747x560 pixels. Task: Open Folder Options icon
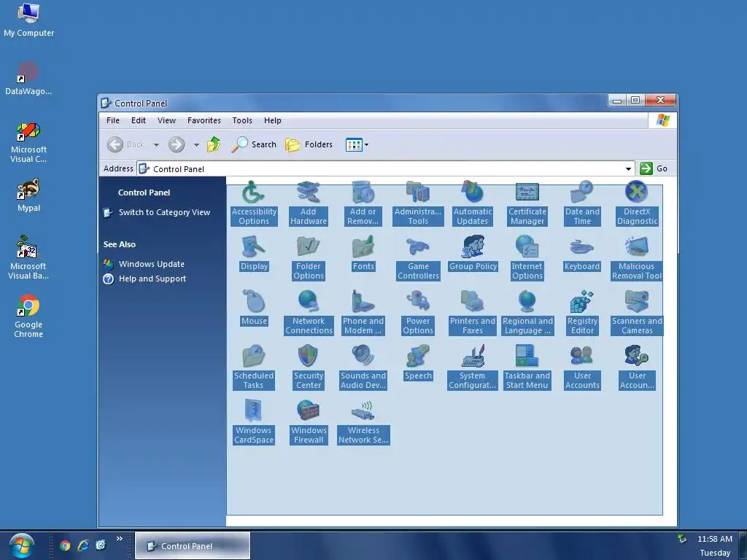pos(309,259)
